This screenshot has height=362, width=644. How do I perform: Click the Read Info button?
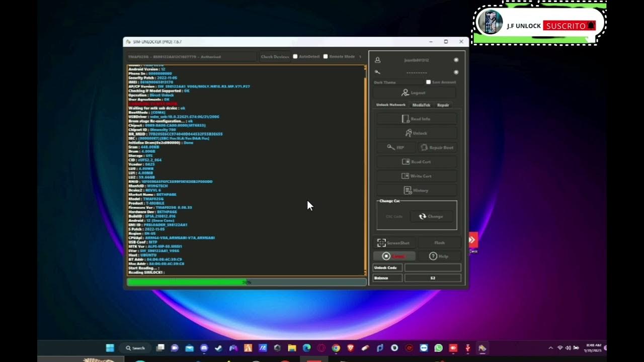pyautogui.click(x=417, y=119)
